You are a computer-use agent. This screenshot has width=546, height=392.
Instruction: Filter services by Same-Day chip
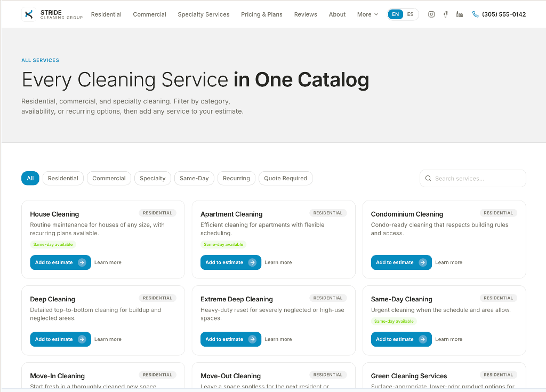[194, 179]
